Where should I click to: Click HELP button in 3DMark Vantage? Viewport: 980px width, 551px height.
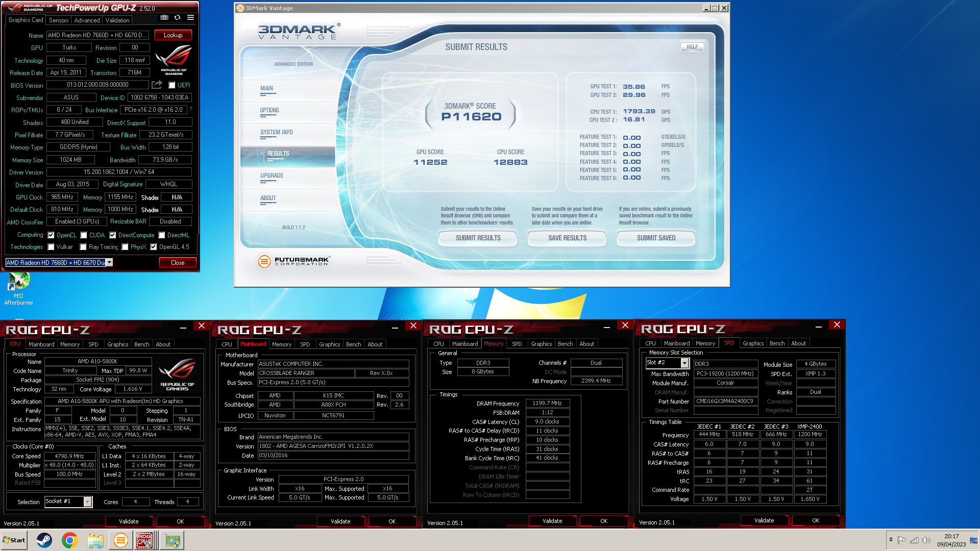[x=692, y=47]
